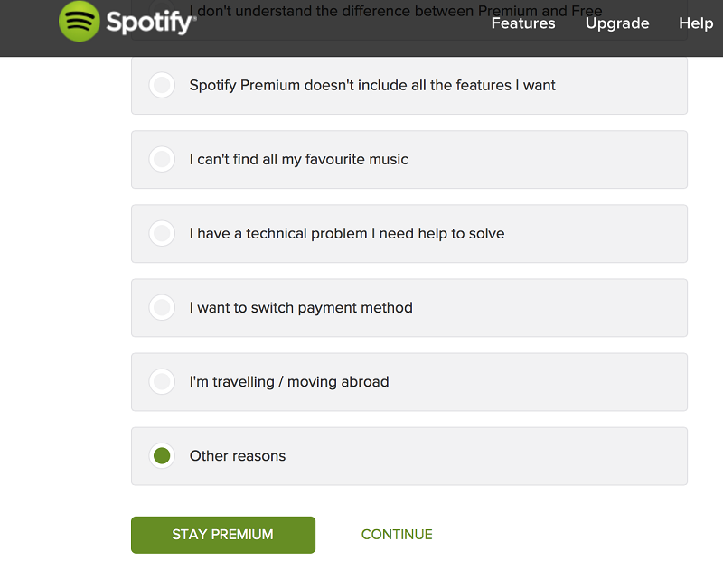
Task: Open the Help menu item
Action: pos(696,23)
